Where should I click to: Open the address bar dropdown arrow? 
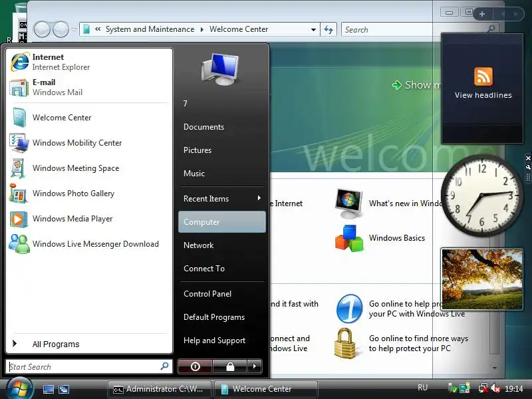313,29
